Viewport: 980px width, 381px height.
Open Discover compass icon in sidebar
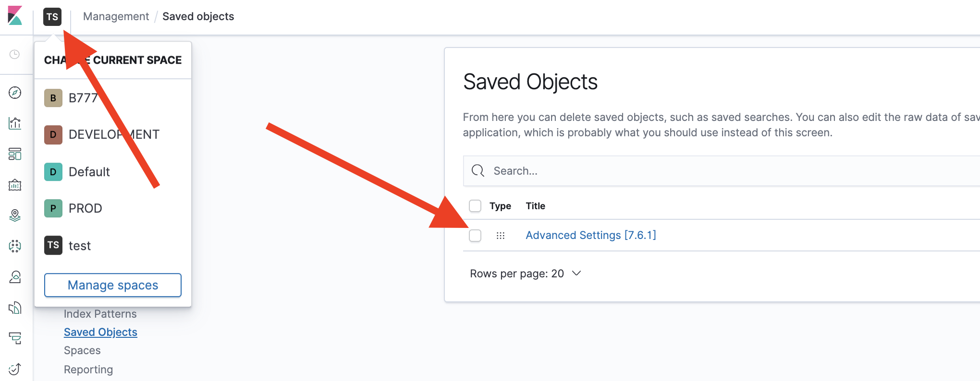pyautogui.click(x=15, y=93)
